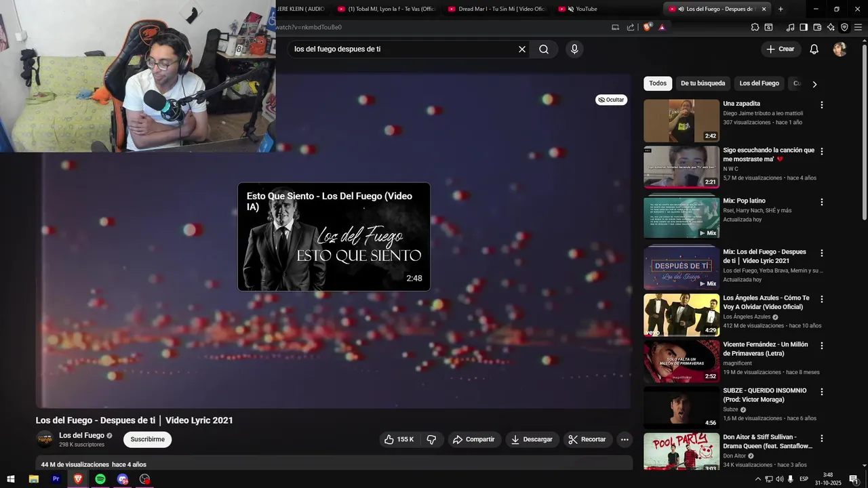Click the share page icon in address bar
This screenshot has width=868, height=488.
tap(631, 27)
